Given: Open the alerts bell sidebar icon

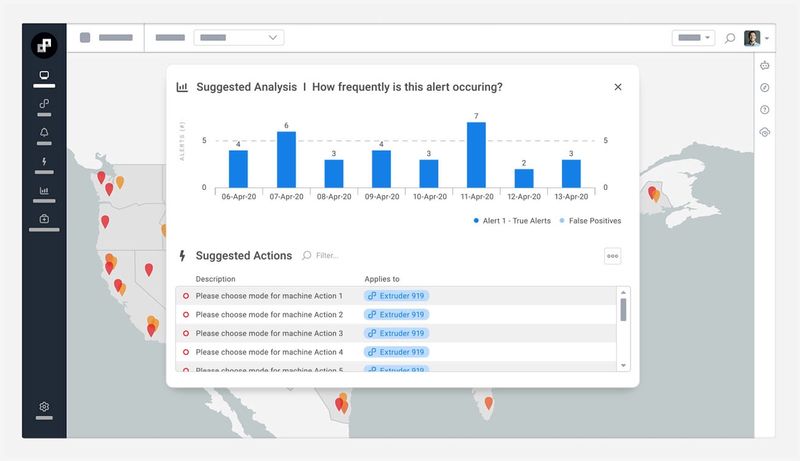Looking at the screenshot, I should (x=44, y=133).
